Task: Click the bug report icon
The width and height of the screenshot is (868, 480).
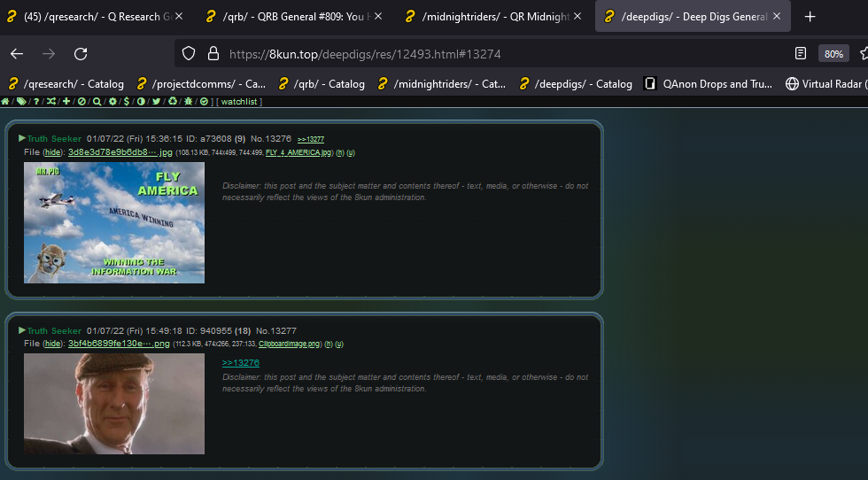Action: point(188,101)
